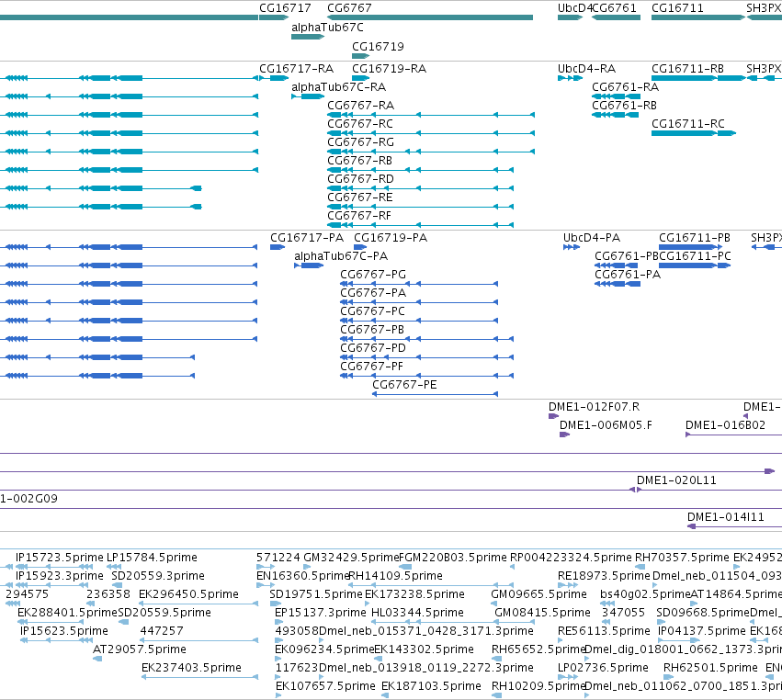The image size is (782, 700).
Task: Click the CG16711-RB transcript label
Action: pyautogui.click(x=687, y=68)
